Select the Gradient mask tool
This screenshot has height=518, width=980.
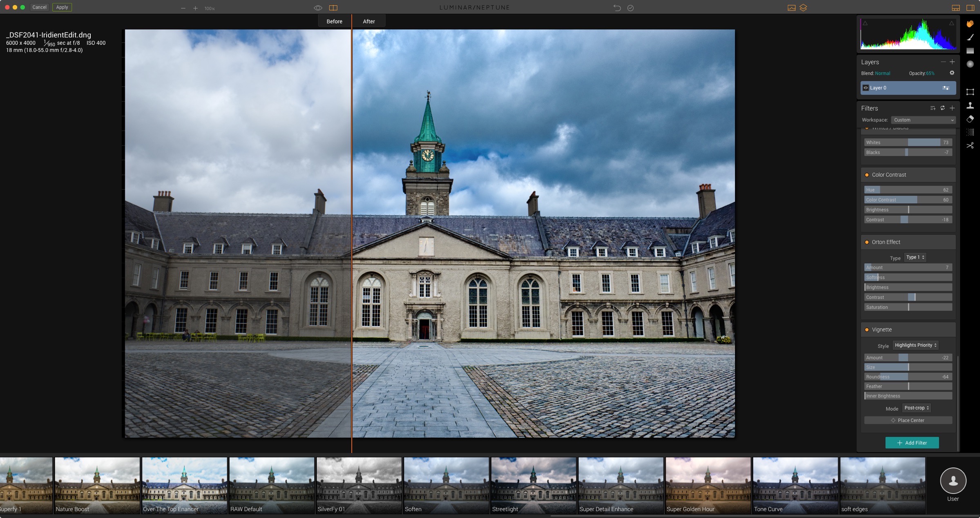[970, 51]
